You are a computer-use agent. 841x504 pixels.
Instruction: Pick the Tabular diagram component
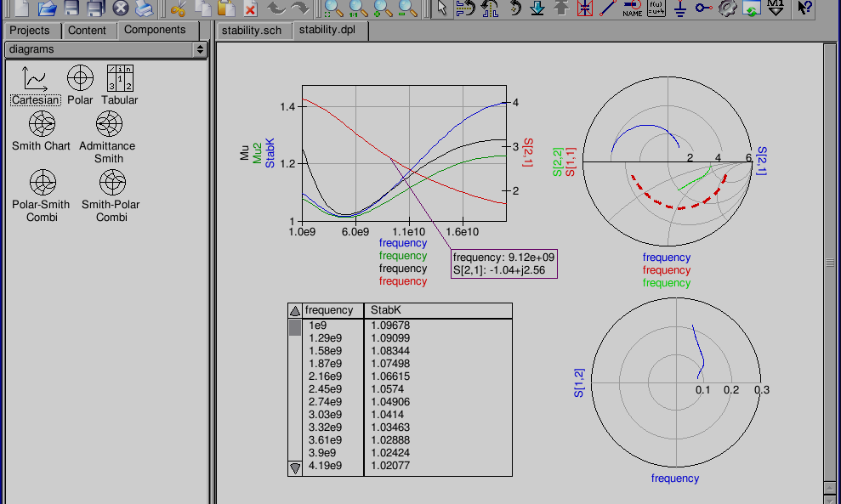click(x=119, y=85)
